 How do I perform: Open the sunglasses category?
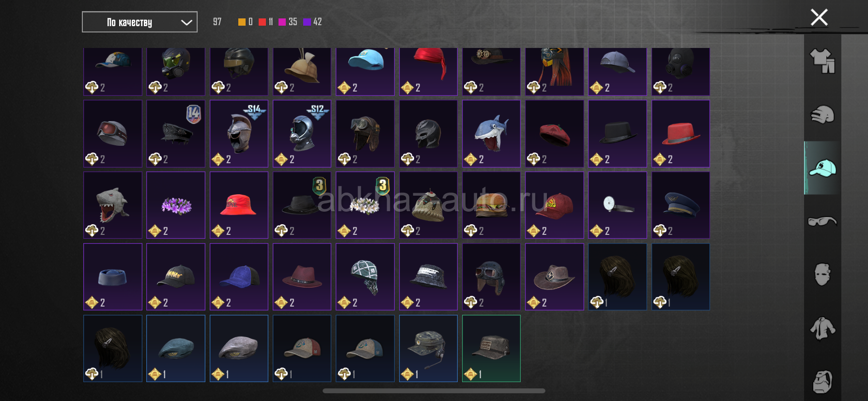coord(822,221)
